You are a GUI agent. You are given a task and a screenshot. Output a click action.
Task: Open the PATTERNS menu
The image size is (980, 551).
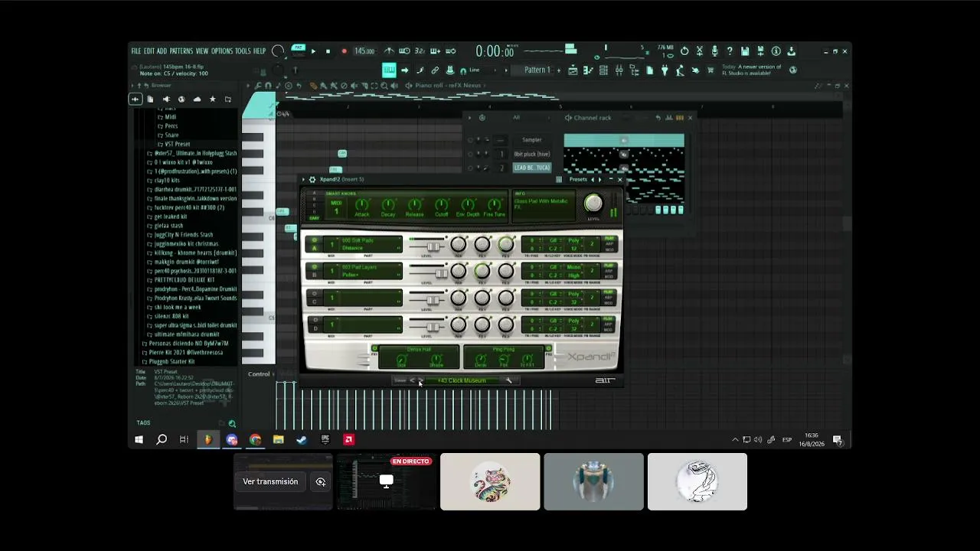pos(181,51)
